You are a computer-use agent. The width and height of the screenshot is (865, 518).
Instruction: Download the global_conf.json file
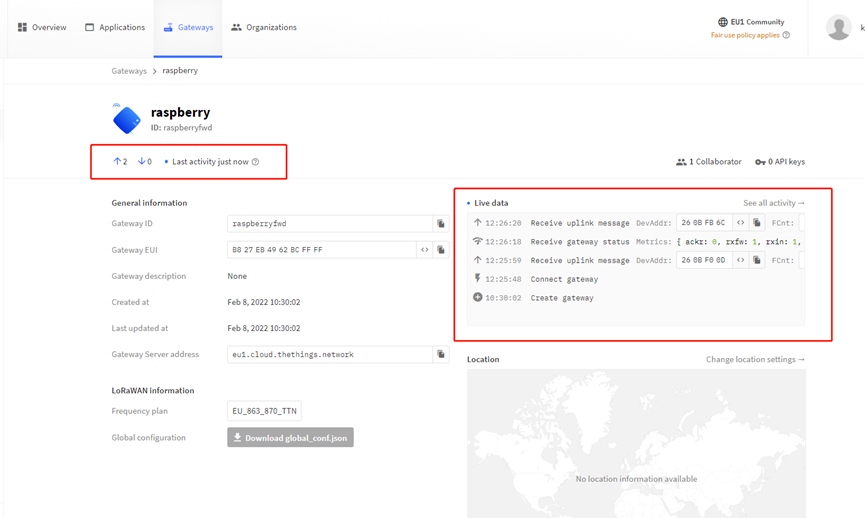pos(290,437)
